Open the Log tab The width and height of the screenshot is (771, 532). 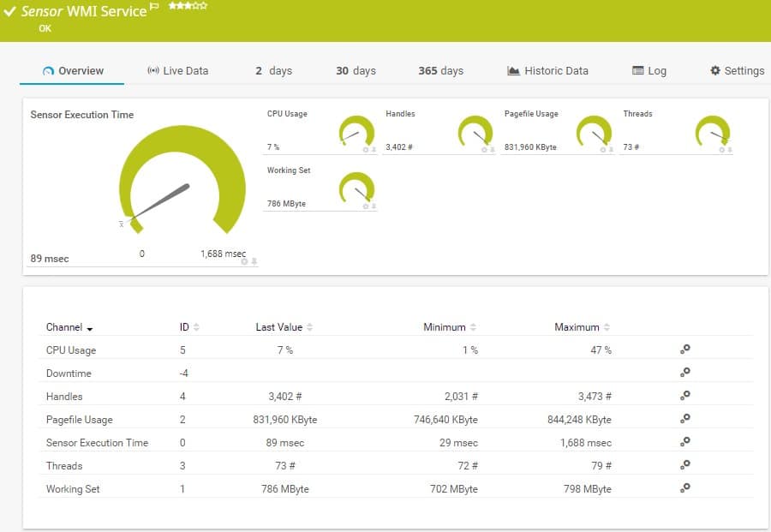(x=649, y=71)
